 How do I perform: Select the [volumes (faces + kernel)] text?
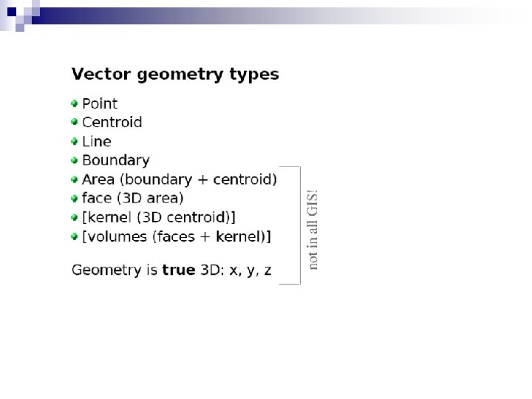177,237
